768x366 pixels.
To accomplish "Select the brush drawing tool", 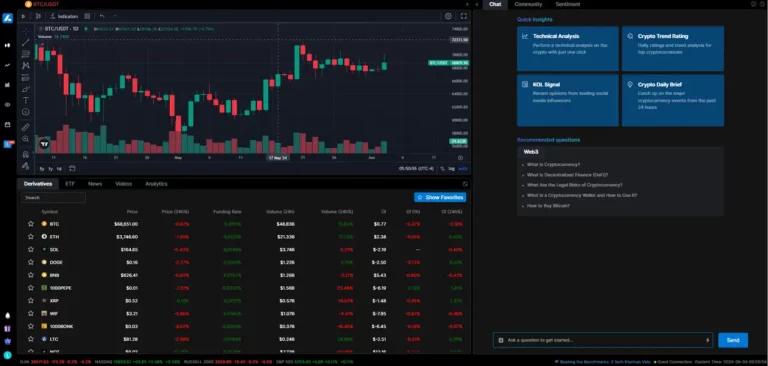I will [26, 89].
